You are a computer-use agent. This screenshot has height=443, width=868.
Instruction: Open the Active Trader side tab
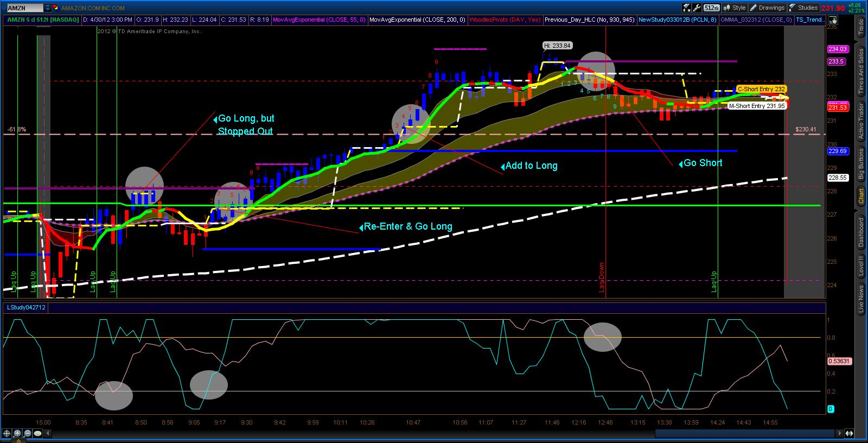click(861, 121)
